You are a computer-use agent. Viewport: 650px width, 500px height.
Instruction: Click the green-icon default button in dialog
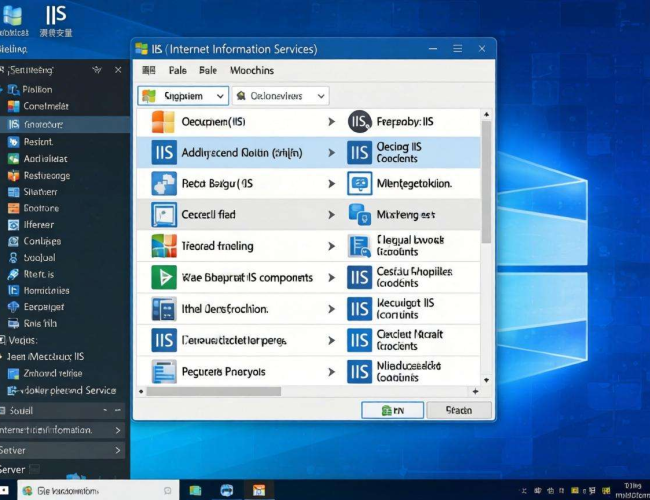click(392, 410)
